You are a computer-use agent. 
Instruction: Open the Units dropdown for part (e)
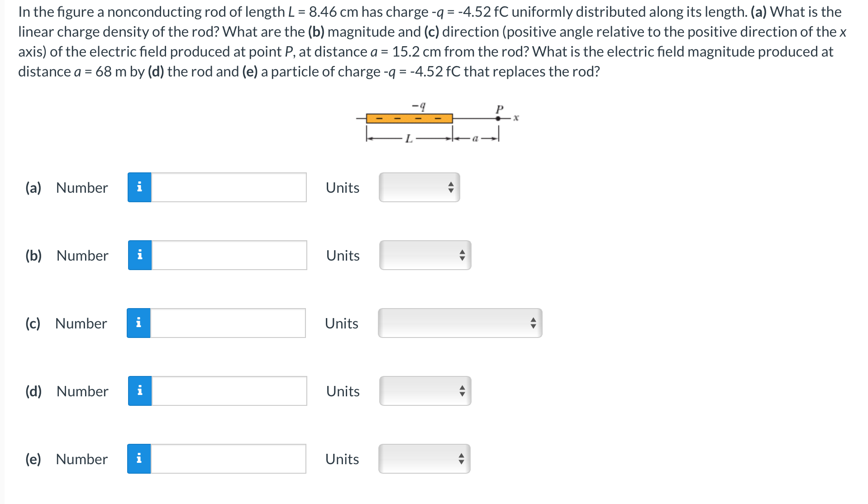(424, 458)
